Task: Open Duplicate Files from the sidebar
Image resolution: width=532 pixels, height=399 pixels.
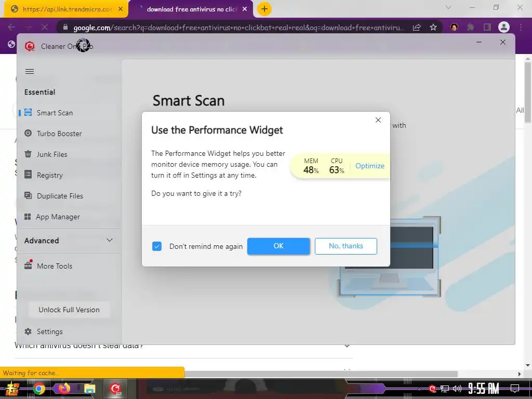Action: point(60,196)
